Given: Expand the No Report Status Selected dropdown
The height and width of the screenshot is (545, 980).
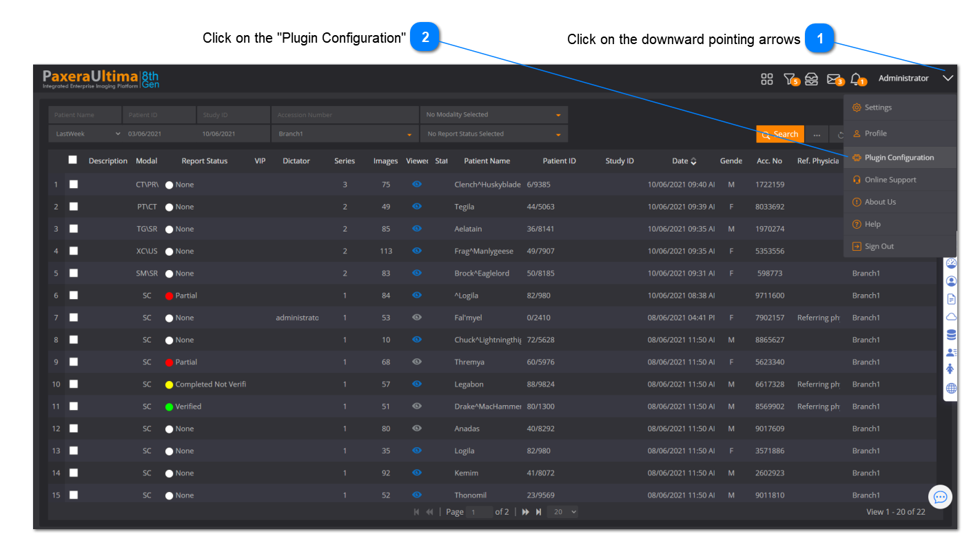Looking at the screenshot, I should coord(493,134).
